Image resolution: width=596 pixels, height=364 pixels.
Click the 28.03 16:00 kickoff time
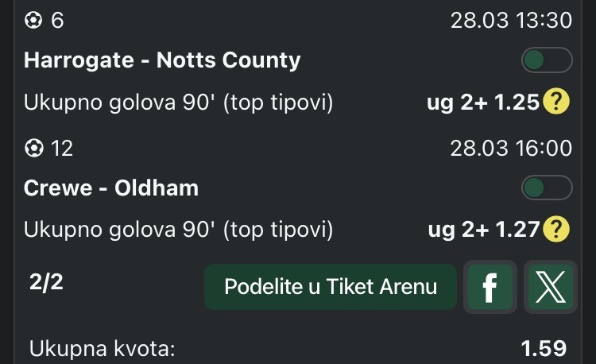click(511, 149)
